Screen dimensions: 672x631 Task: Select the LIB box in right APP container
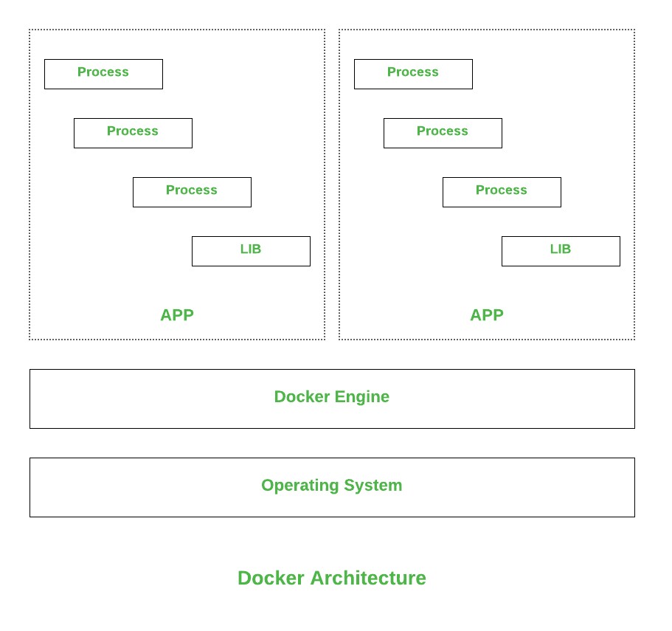tap(561, 251)
